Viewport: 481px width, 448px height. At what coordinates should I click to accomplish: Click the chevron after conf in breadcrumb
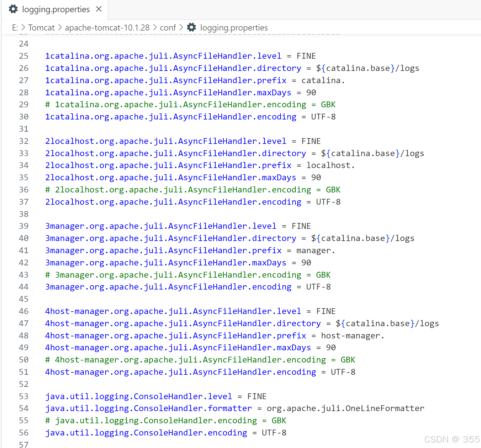181,27
